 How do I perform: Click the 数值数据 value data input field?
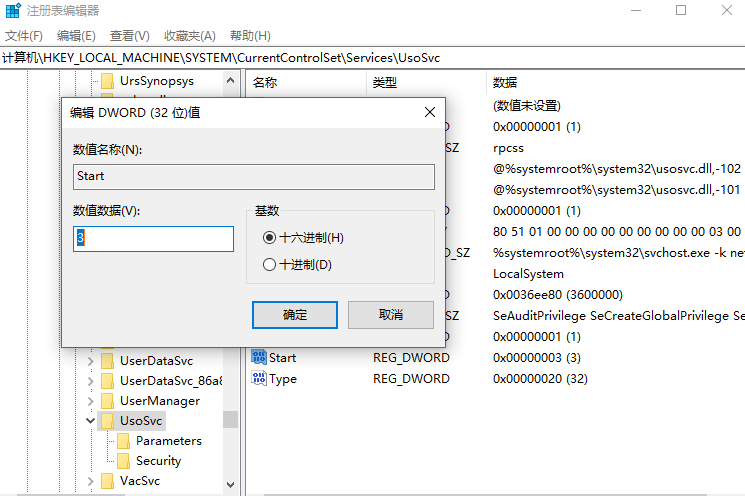(153, 238)
